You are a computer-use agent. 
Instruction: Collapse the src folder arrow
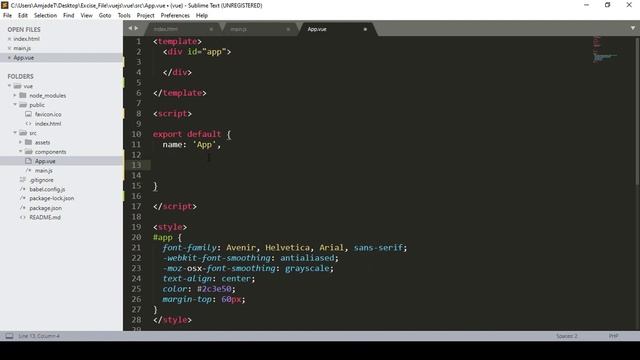tap(15, 133)
